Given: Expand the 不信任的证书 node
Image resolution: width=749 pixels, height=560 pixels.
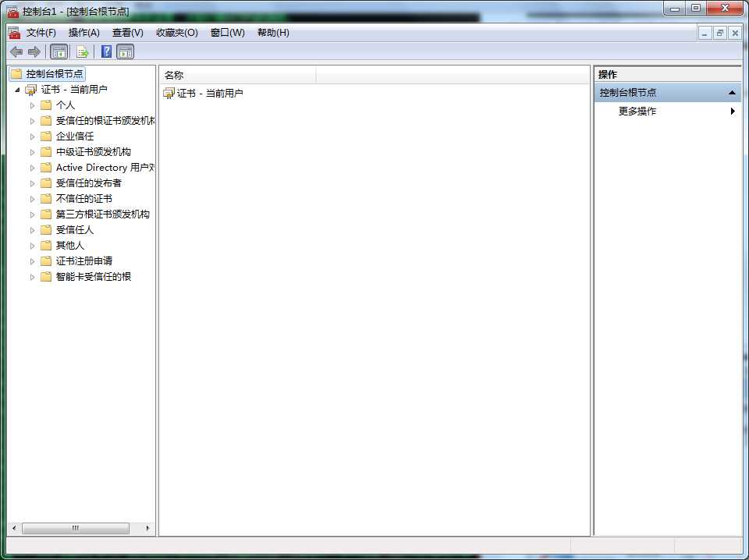Looking at the screenshot, I should coord(33,199).
